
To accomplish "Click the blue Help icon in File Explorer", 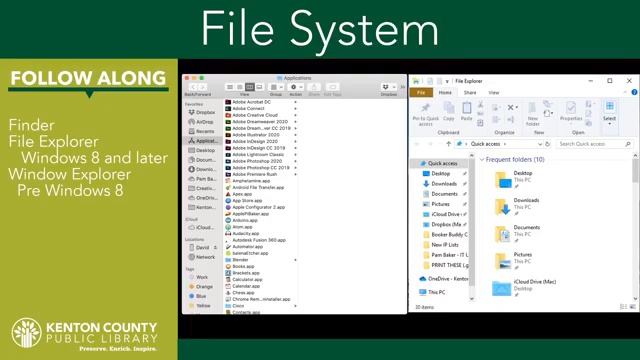I will click(x=634, y=92).
